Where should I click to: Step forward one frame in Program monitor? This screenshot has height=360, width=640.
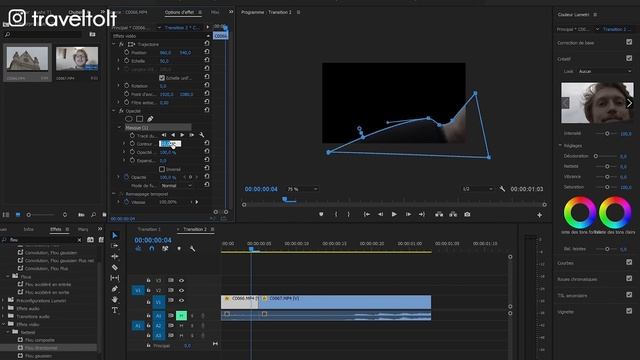click(408, 214)
